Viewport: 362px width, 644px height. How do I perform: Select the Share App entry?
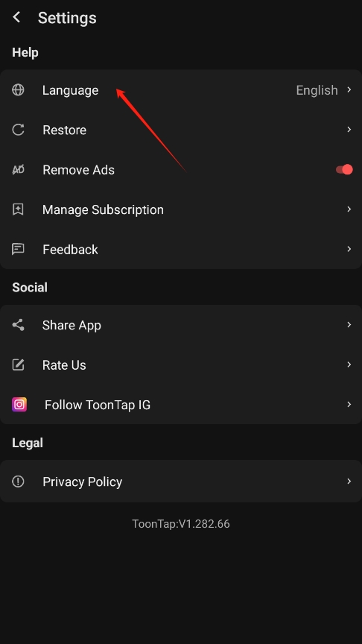(x=181, y=325)
